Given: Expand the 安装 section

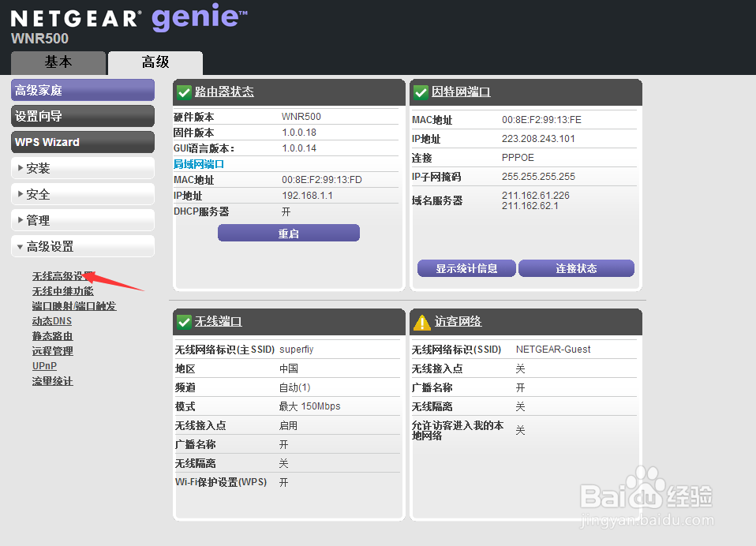Looking at the screenshot, I should tap(83, 168).
